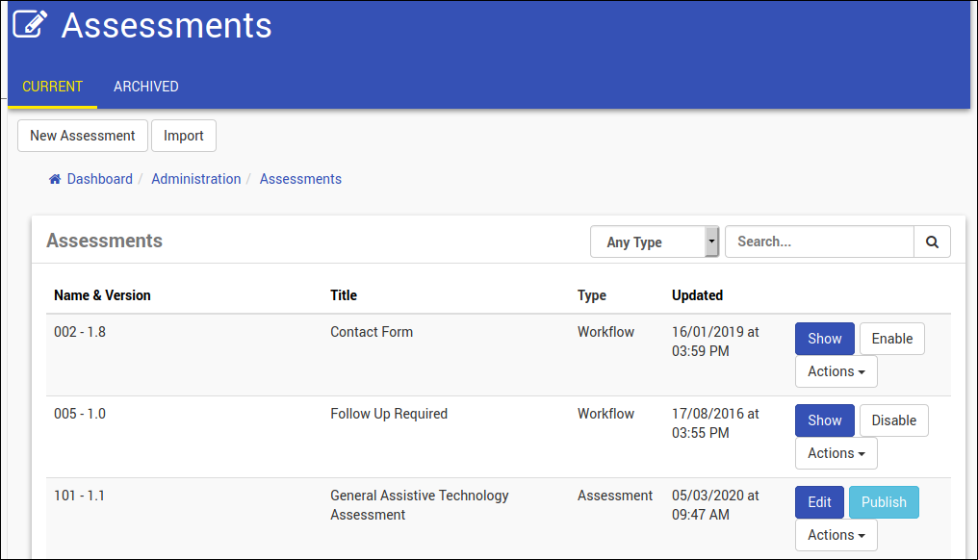Enable the Contact Form workflow
This screenshot has height=560, width=978.
click(891, 339)
